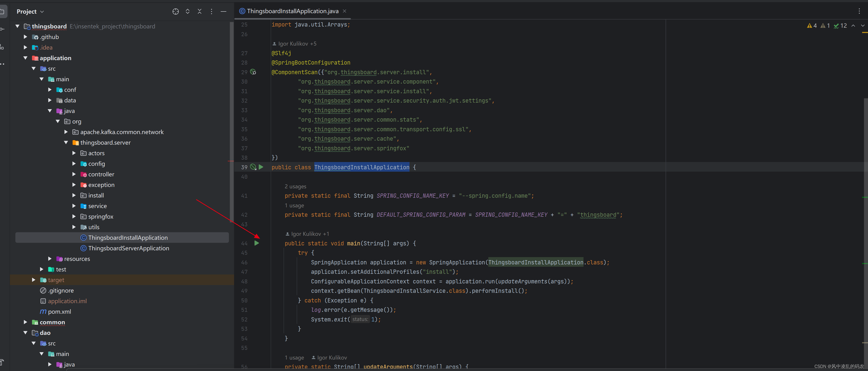Expand the common module node
Viewport: 868px width, 371px height.
coord(25,322)
